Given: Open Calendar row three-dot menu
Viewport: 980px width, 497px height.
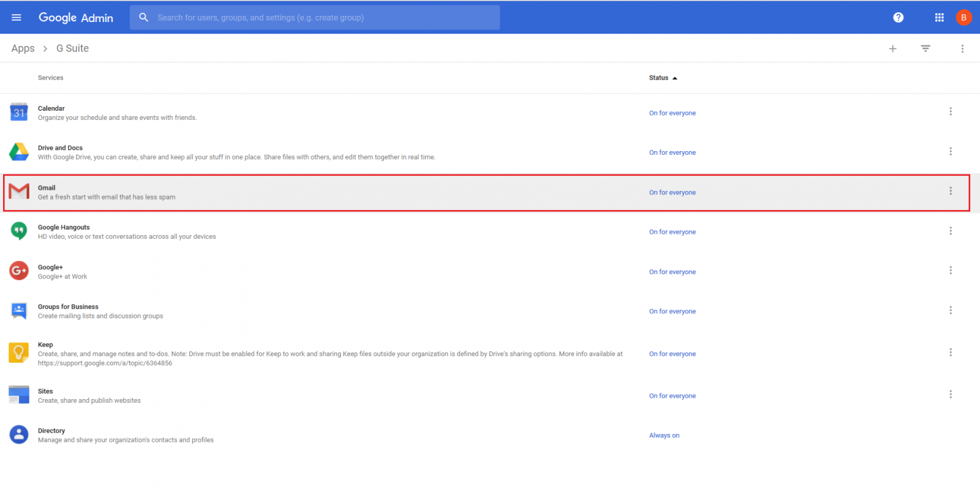Looking at the screenshot, I should [951, 111].
